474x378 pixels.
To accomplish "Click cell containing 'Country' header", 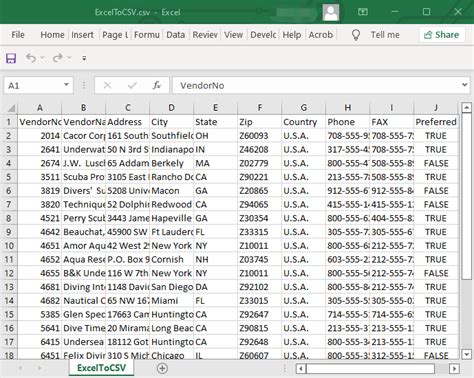I will tap(304, 122).
